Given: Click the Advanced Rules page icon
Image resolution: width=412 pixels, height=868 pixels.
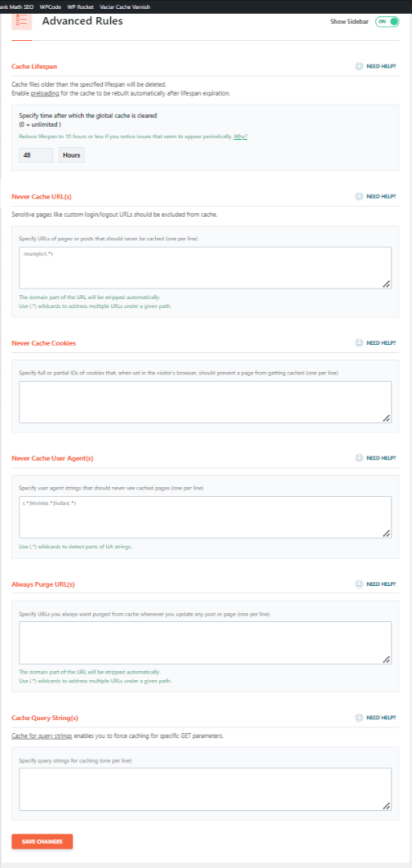Looking at the screenshot, I should click(22, 23).
